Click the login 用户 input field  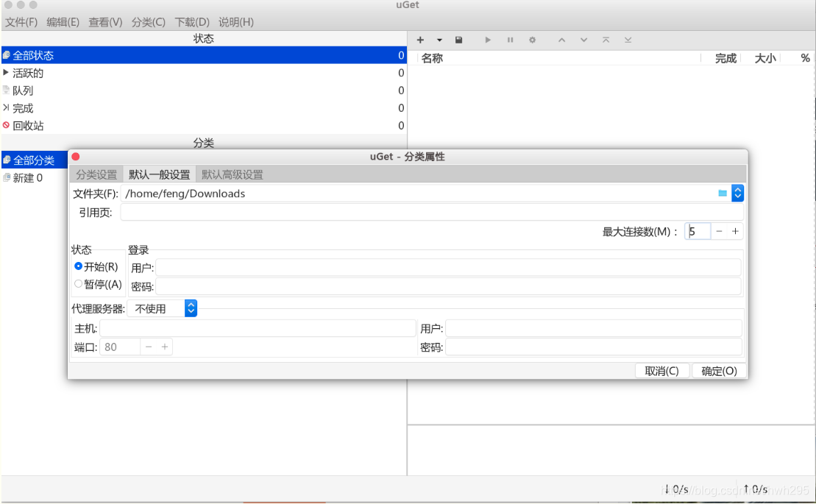pos(448,267)
